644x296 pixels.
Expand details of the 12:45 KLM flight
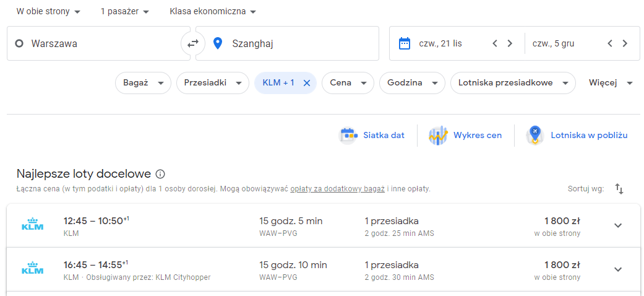point(618,225)
